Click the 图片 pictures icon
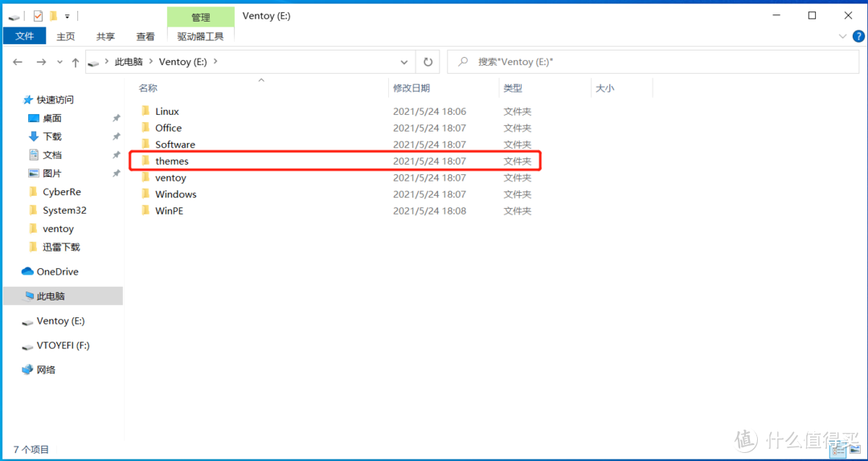This screenshot has height=461, width=868. 33,173
